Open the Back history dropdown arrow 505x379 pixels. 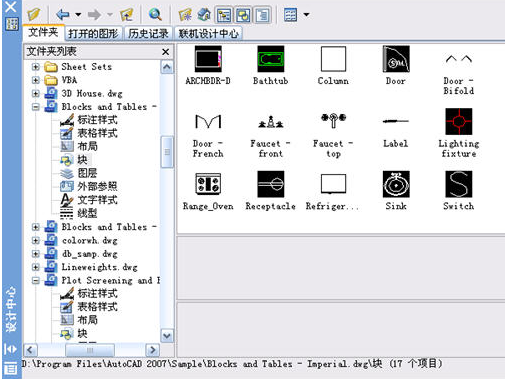pyautogui.click(x=78, y=14)
